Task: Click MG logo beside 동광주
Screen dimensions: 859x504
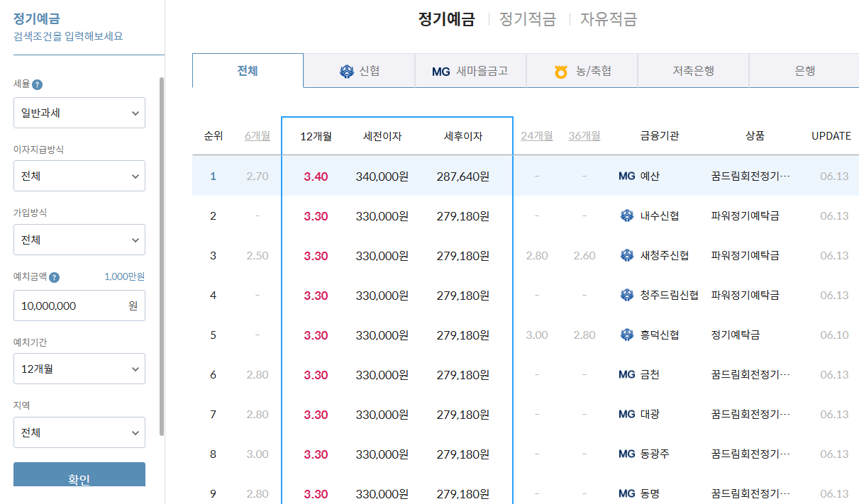Action: (x=627, y=454)
